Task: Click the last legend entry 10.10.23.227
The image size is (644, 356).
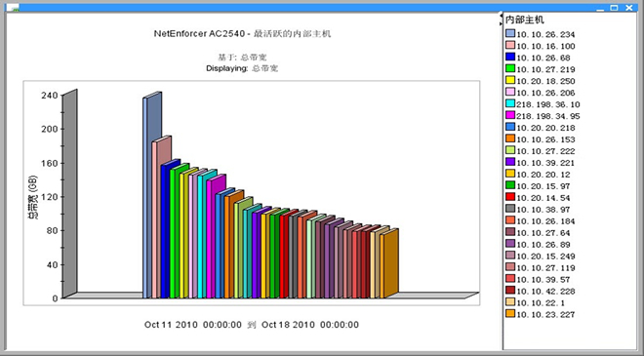Action: pos(541,314)
